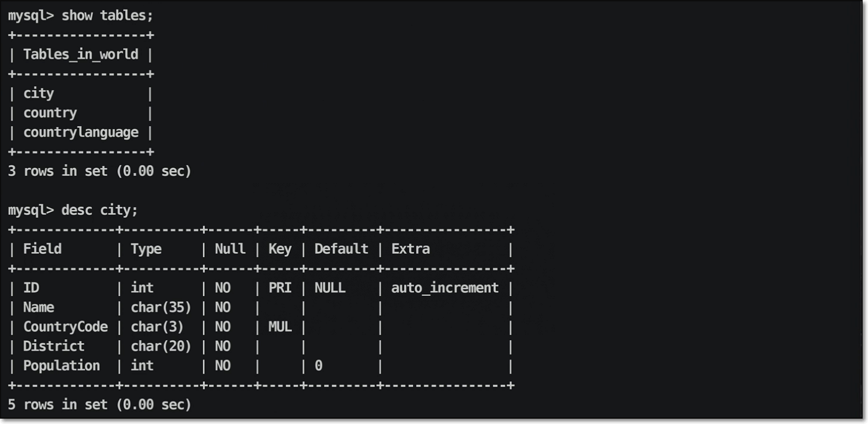The image size is (868, 424).
Task: Click the countrylanguage table name
Action: 81,133
